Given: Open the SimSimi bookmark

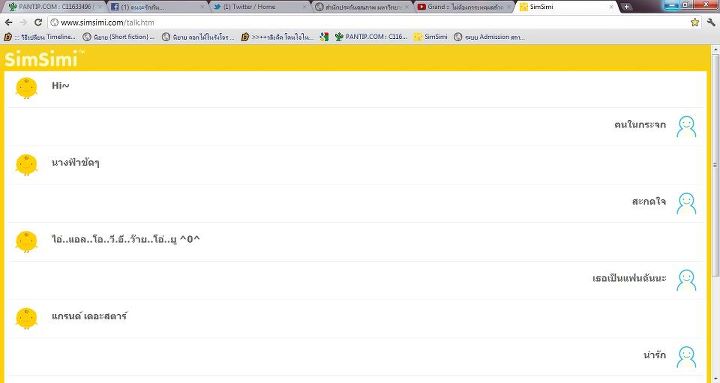Looking at the screenshot, I should pos(430,37).
